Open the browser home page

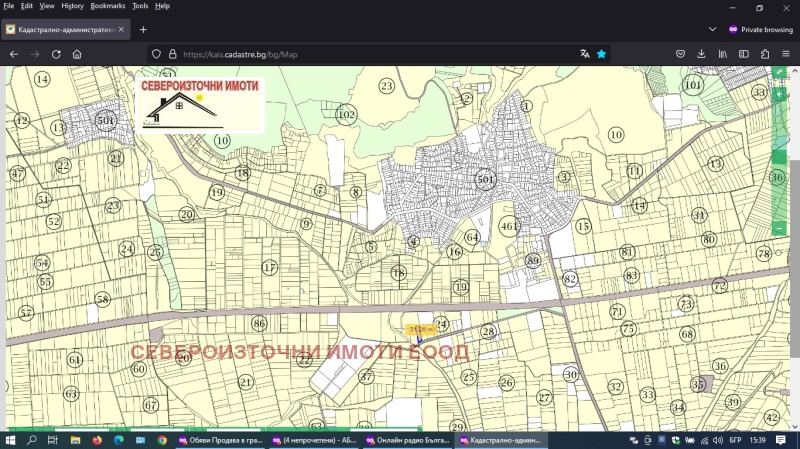(x=77, y=54)
